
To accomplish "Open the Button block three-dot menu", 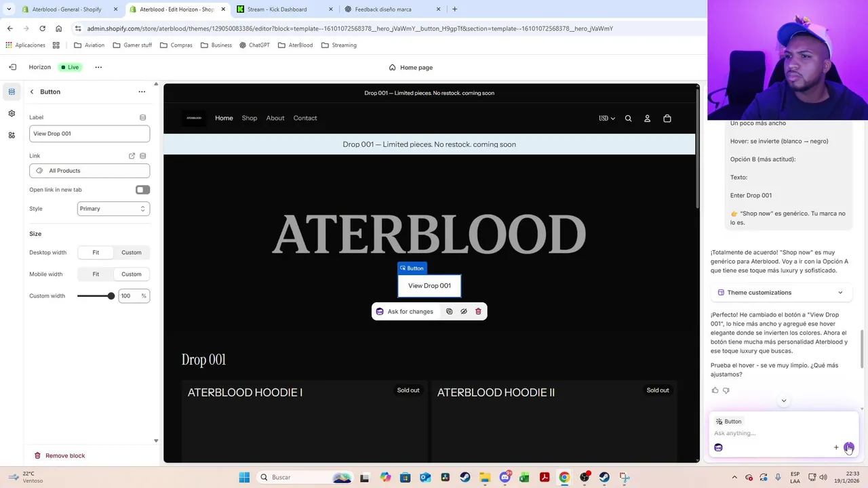I will tap(142, 91).
